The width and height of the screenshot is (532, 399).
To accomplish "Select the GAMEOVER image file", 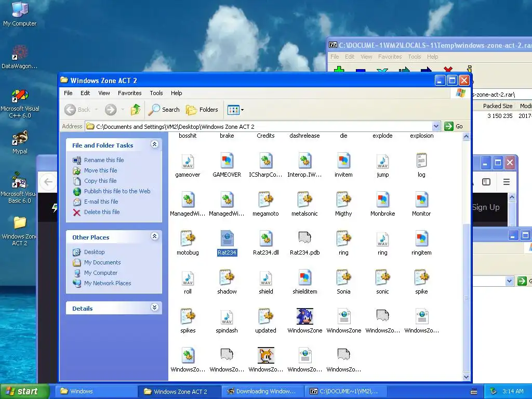I will click(227, 161).
